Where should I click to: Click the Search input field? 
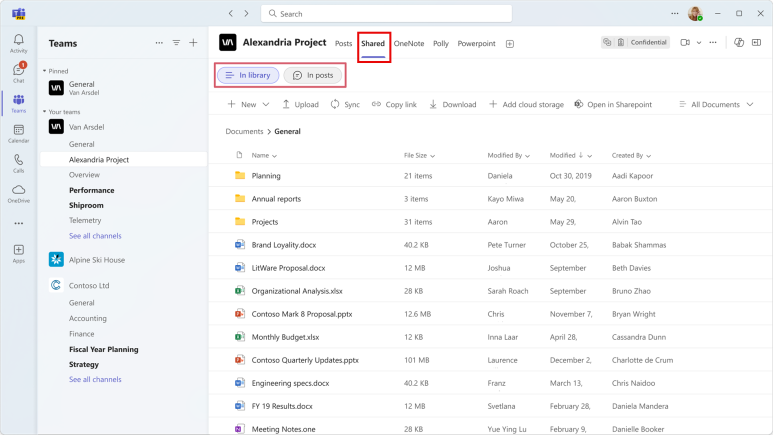coord(387,14)
